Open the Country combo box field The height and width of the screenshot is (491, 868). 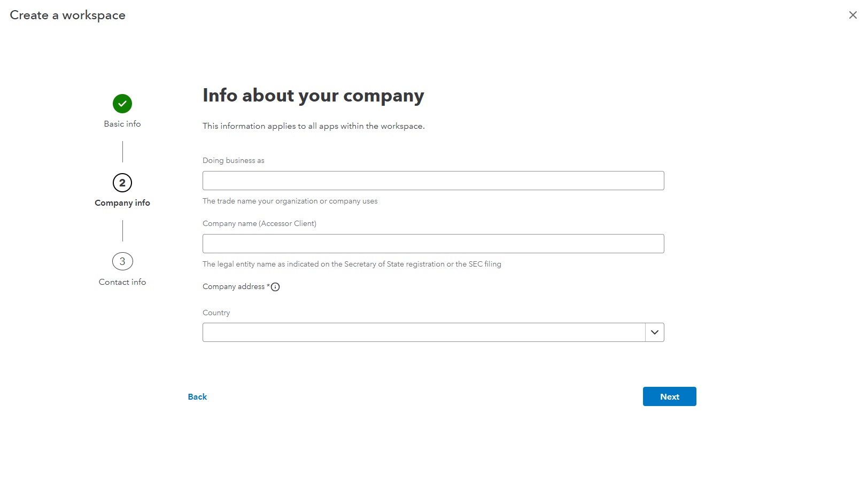(x=423, y=332)
